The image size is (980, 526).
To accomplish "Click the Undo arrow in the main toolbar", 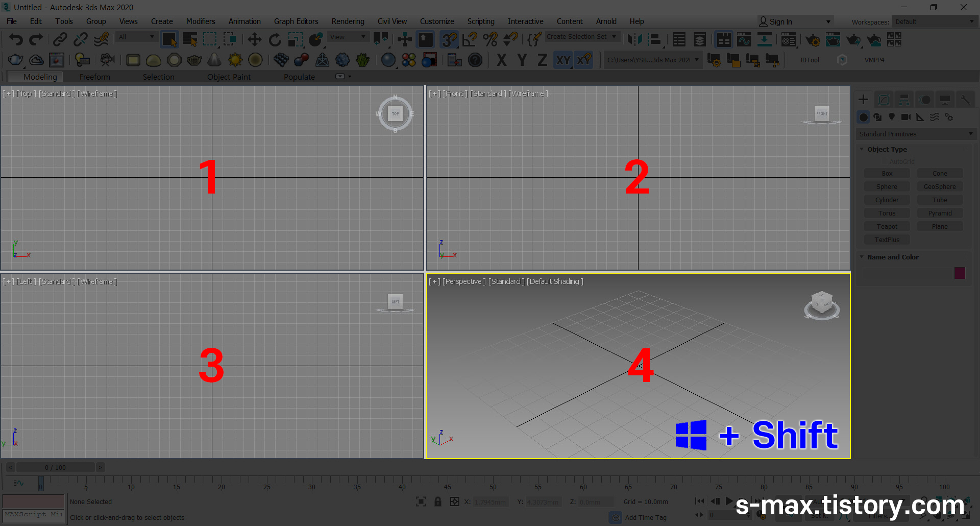I will (x=16, y=39).
